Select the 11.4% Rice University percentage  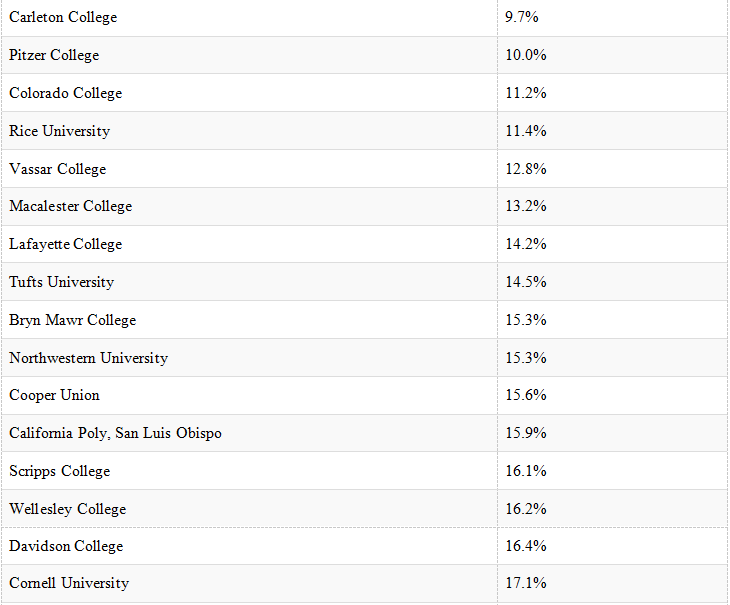click(526, 131)
